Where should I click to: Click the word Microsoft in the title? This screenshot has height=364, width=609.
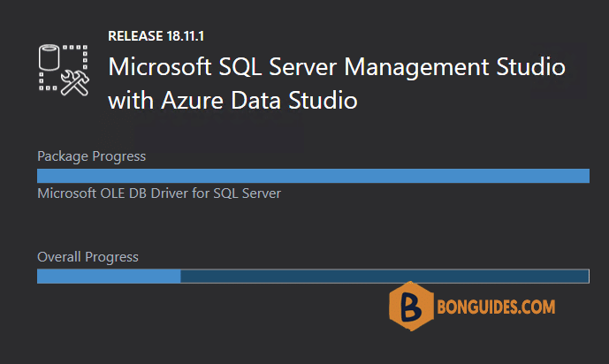click(x=160, y=66)
